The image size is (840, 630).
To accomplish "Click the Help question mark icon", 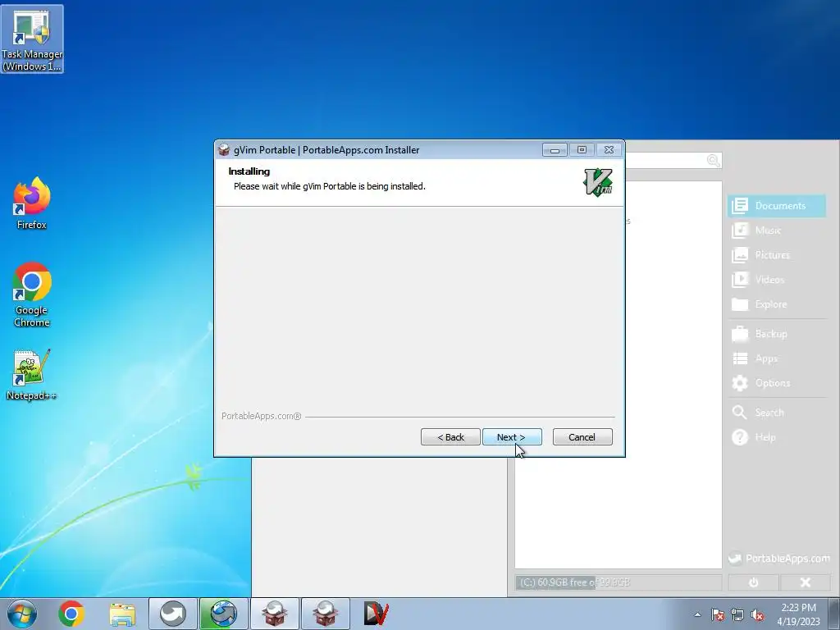I will click(x=740, y=437).
